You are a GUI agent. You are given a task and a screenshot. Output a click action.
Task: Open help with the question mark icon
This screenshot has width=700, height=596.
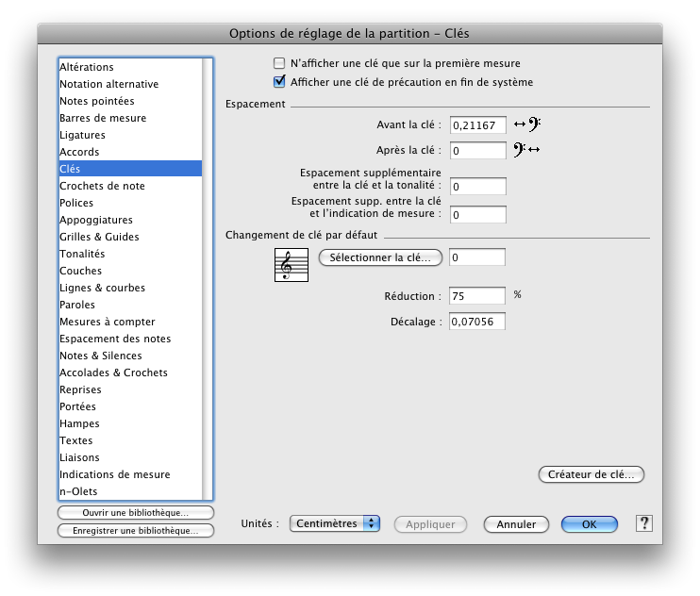click(643, 523)
